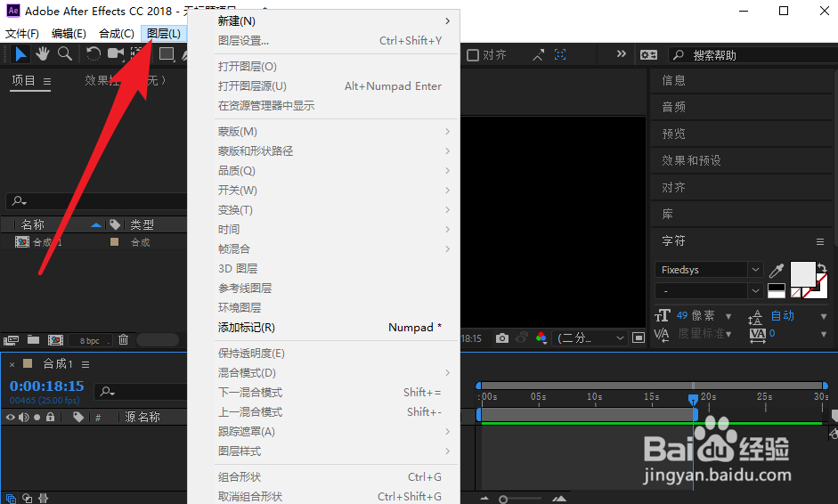Take a snapshot with camera icon
Screen dimensions: 838x504
(x=502, y=337)
